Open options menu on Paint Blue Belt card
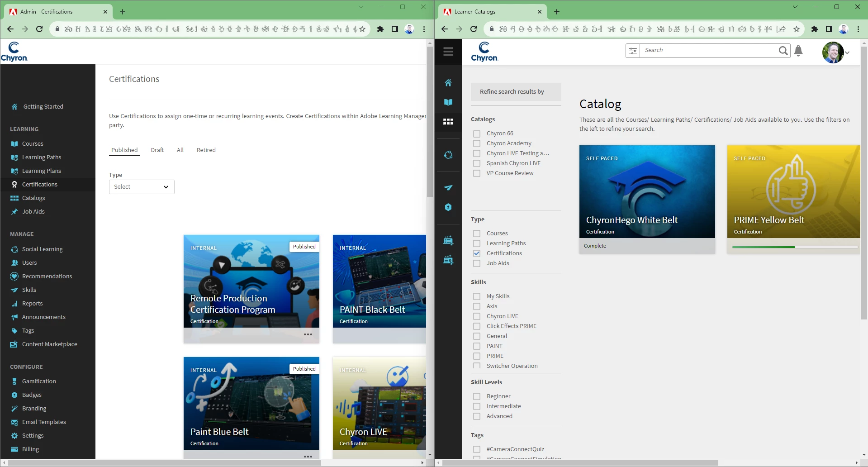The height and width of the screenshot is (467, 868). (308, 457)
